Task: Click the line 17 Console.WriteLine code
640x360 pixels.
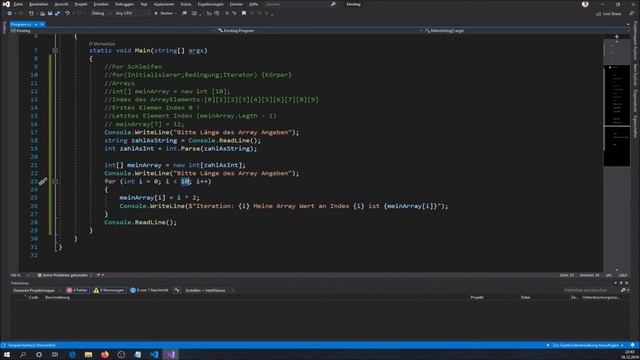Action: tap(202, 132)
